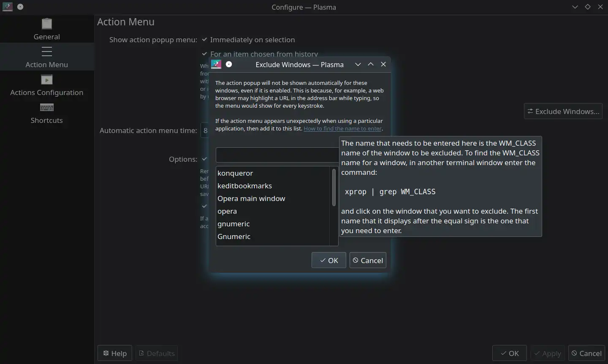
Task: Close the Configure — Plasma window
Action: (600, 7)
